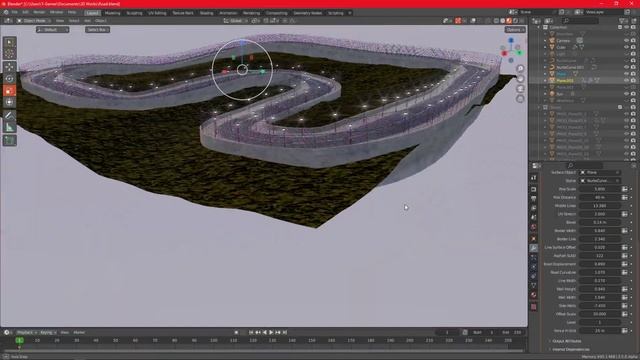Play the timeline animation

pos(271,332)
